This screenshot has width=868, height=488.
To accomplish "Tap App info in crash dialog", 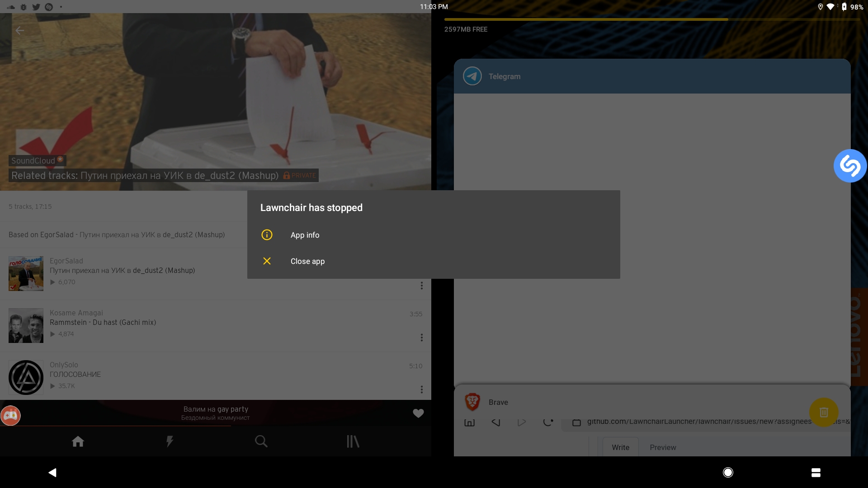I will coord(433,235).
